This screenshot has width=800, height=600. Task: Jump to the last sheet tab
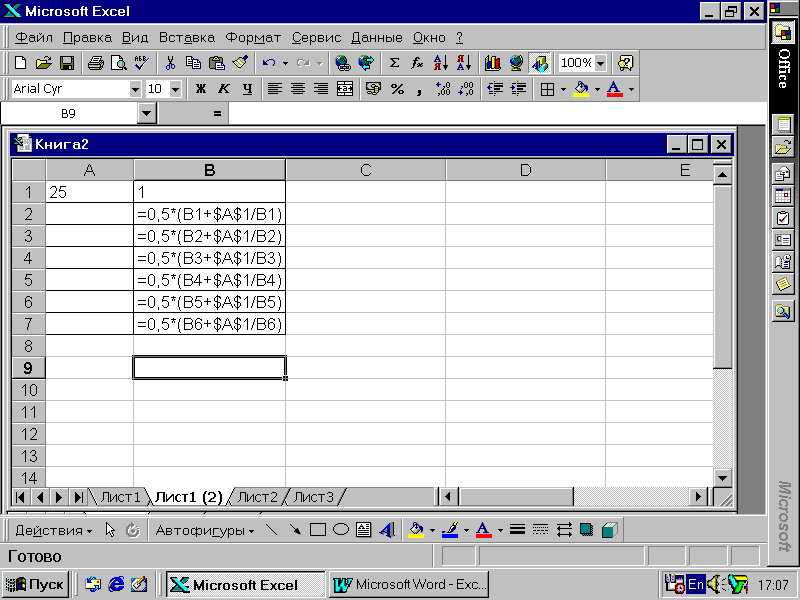coord(78,497)
